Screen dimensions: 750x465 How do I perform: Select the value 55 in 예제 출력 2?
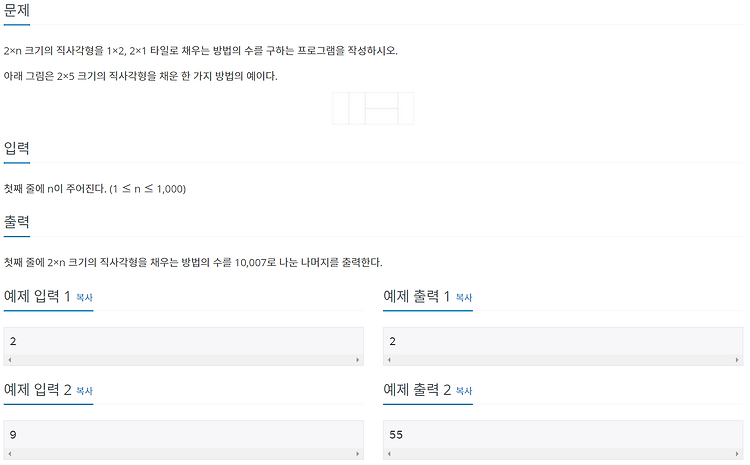click(x=396, y=434)
